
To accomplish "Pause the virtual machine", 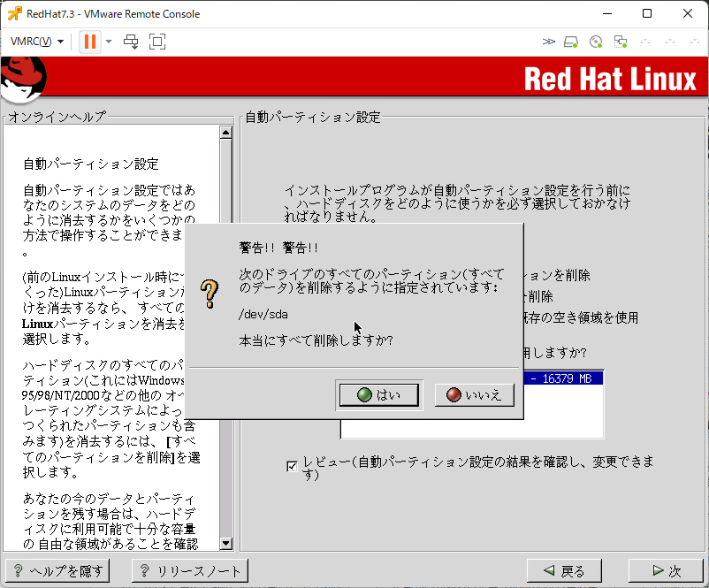I will point(90,42).
